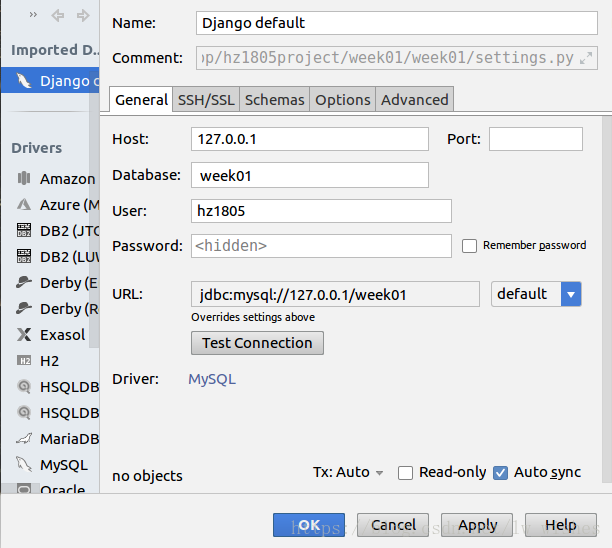Open the MySQL driver link
The image size is (612, 548).
pyautogui.click(x=212, y=379)
